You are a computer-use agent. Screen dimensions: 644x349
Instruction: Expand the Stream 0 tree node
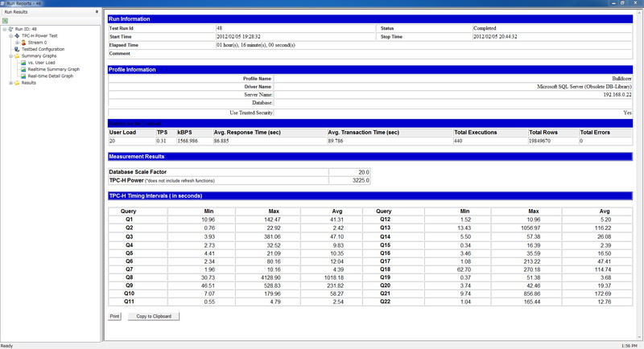pos(17,43)
